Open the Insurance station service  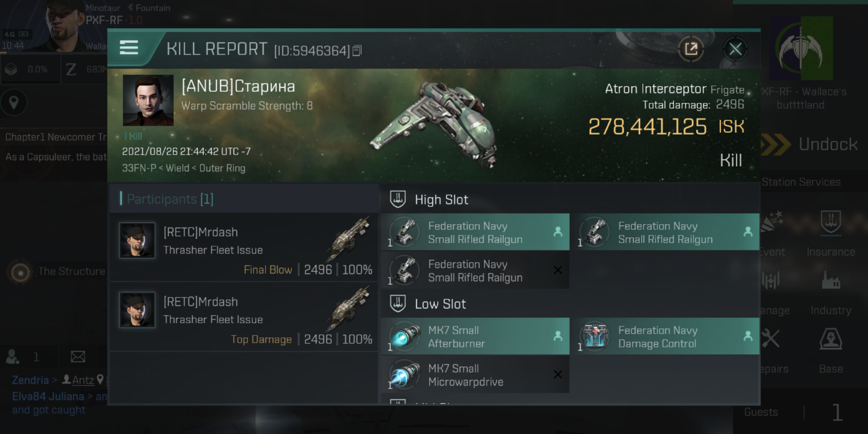click(x=830, y=232)
